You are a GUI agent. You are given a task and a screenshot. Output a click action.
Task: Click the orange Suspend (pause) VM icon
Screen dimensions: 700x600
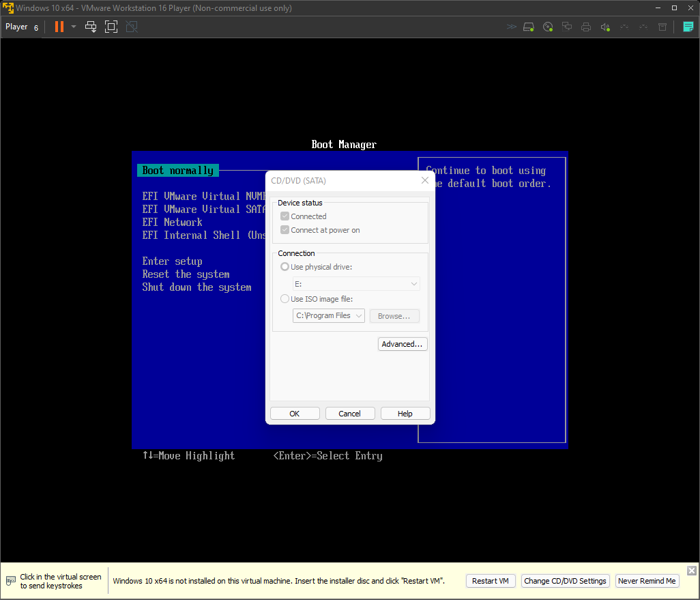[59, 27]
